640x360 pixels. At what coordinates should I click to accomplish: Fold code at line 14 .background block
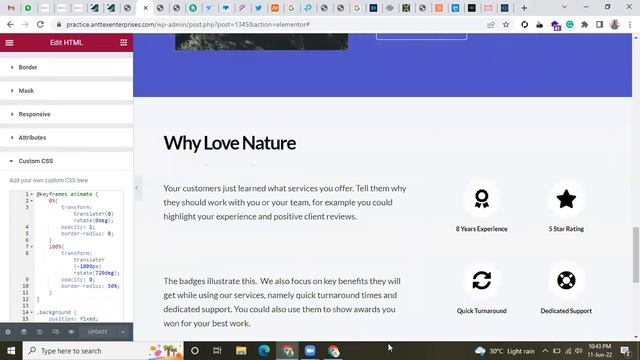(32, 312)
